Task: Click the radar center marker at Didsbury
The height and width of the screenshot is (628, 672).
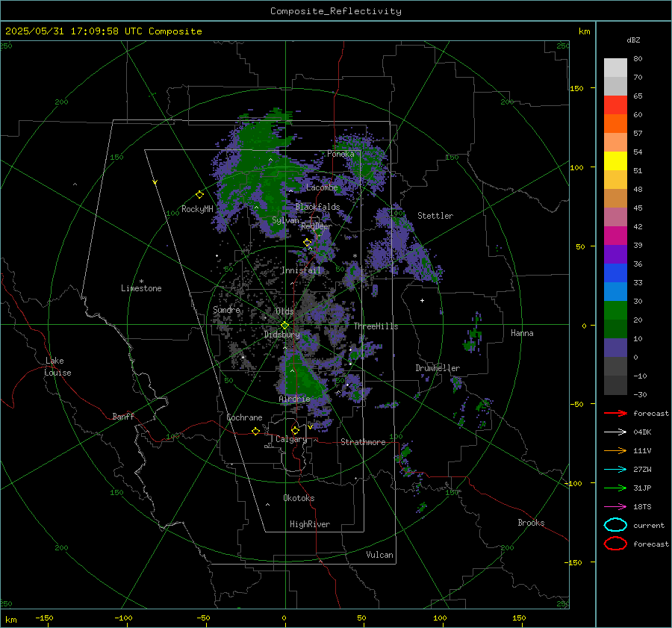Action: (284, 326)
